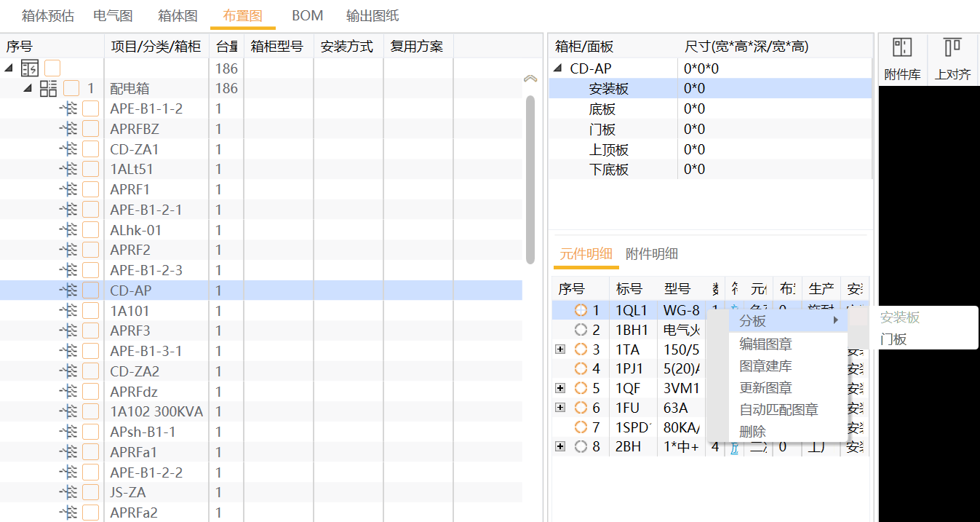
Task: Click the tree icon beside APRFBZ
Action: point(68,129)
